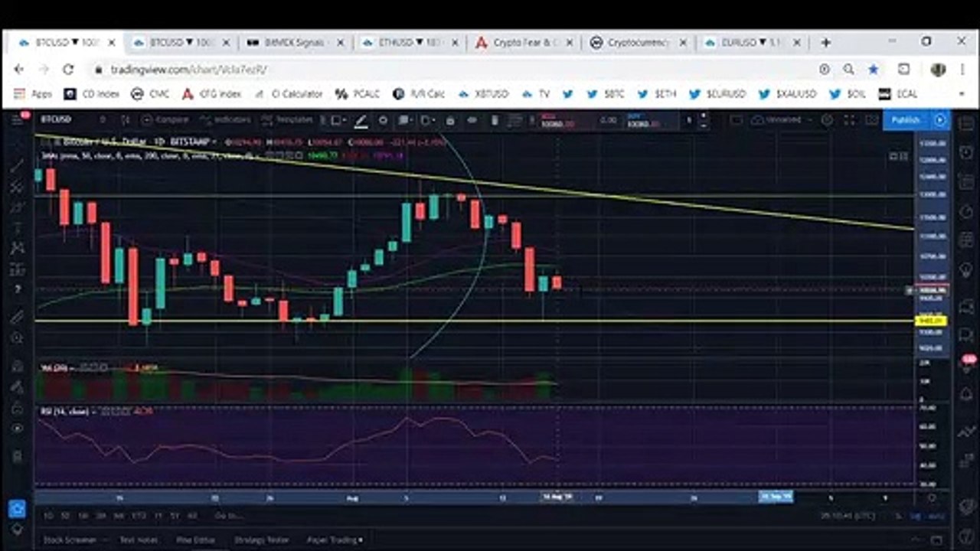
Task: Open the $OIL Twitter bookmark
Action: (x=847, y=94)
